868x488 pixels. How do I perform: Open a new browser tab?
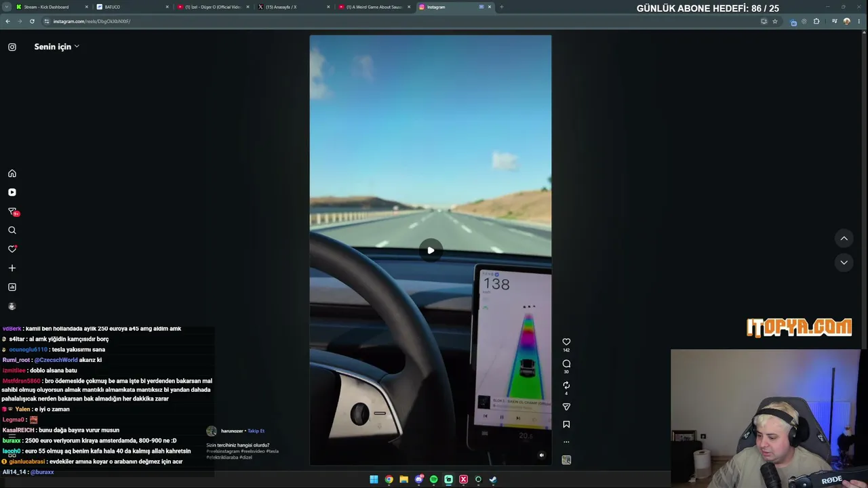pos(501,7)
